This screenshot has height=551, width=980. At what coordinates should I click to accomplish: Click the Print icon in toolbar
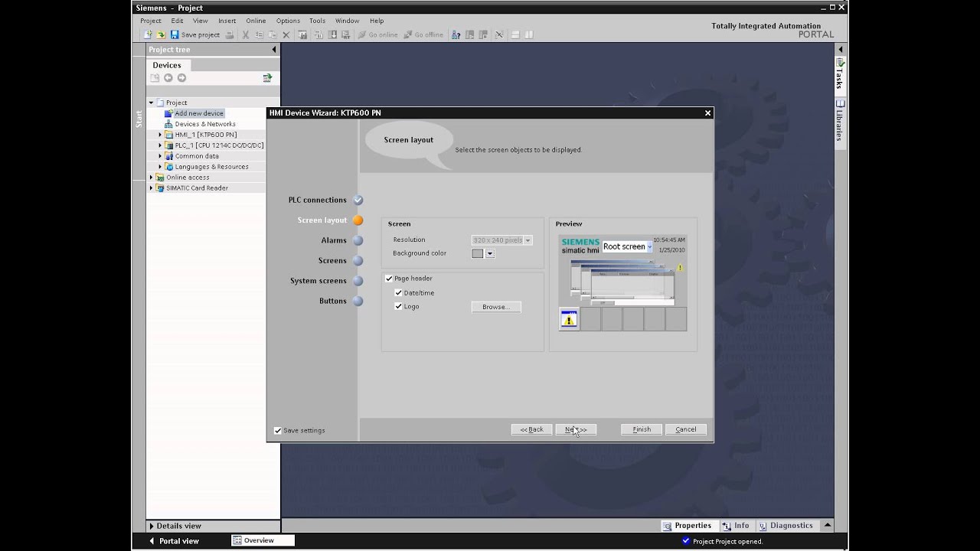[x=229, y=34]
